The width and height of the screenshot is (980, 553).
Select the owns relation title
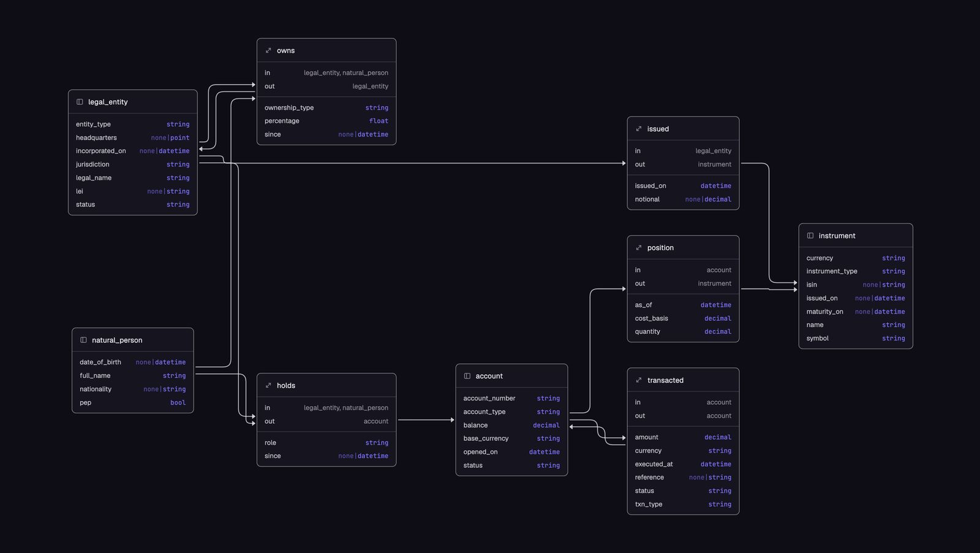point(285,50)
